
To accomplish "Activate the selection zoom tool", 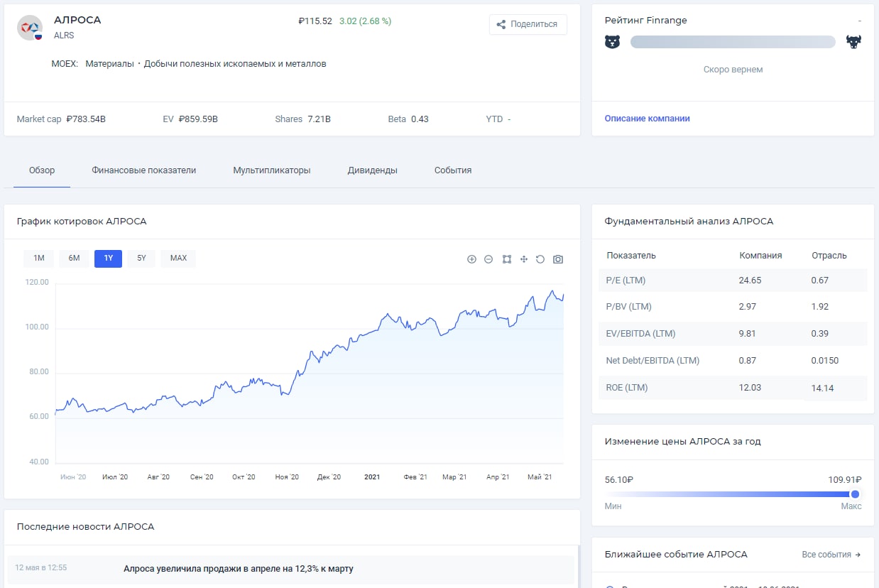I will 506,259.
